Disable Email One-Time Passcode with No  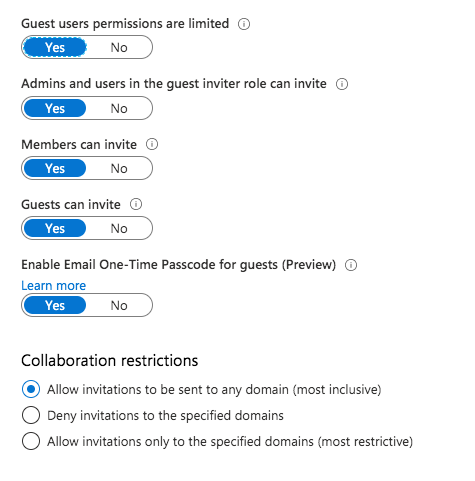tap(119, 305)
